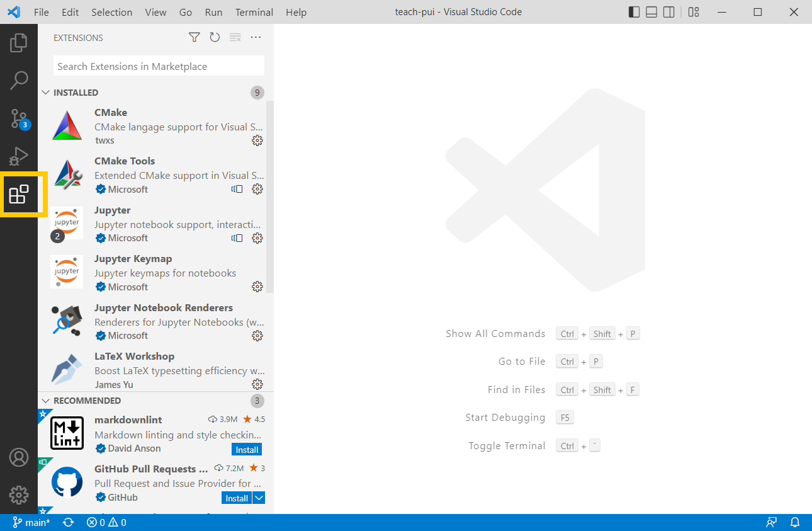
Task: Open the Search view in activity bar
Action: click(x=19, y=80)
